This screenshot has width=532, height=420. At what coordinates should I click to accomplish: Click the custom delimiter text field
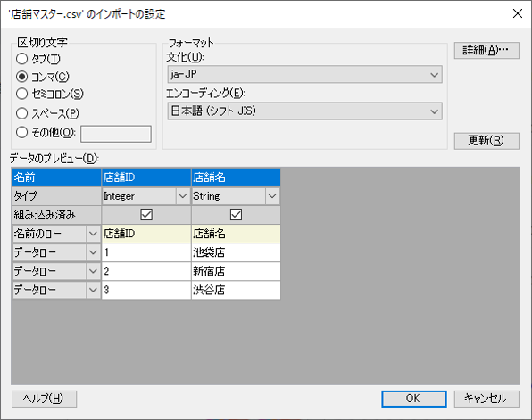click(116, 134)
